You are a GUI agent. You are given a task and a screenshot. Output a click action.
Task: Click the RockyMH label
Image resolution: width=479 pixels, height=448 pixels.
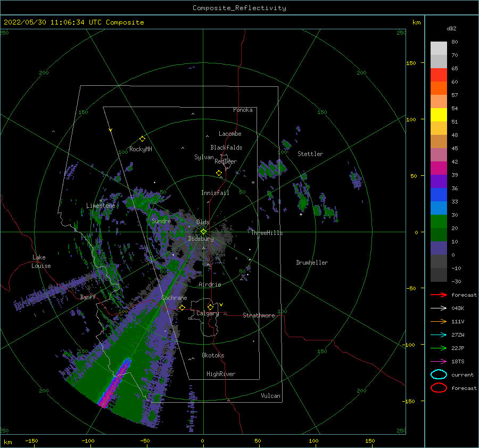(141, 149)
